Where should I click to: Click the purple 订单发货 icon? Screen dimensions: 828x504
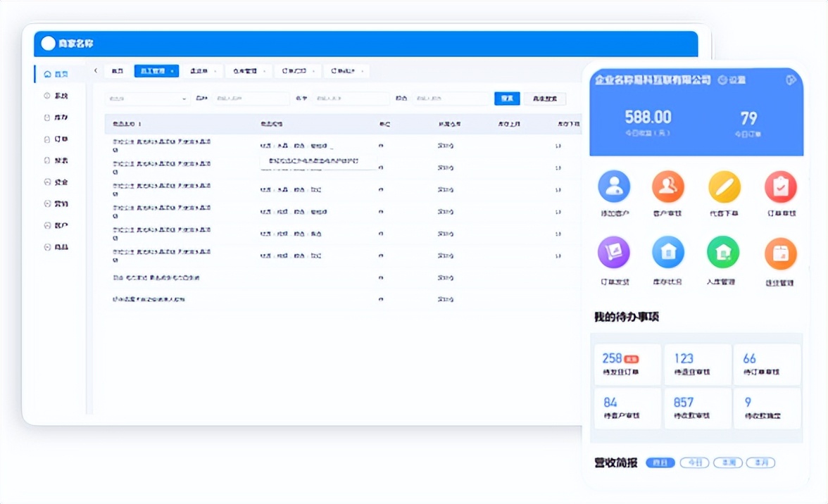[613, 252]
